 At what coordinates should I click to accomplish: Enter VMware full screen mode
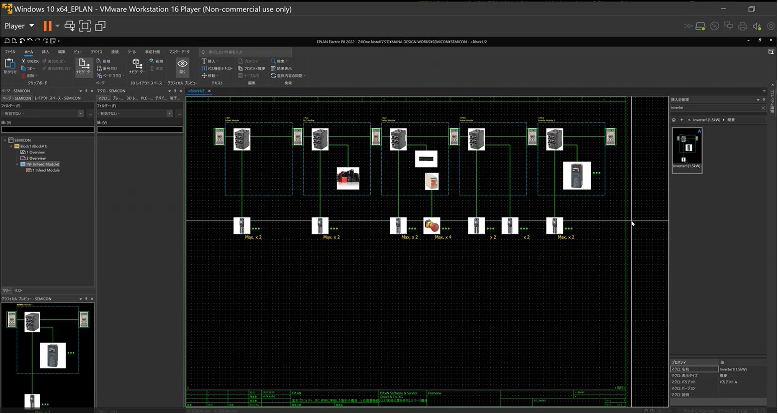click(x=85, y=25)
